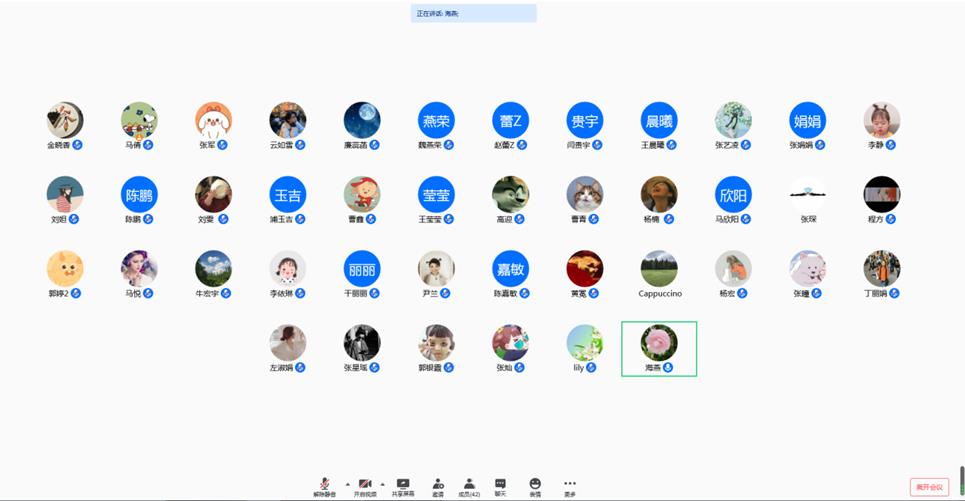This screenshot has width=965, height=501.
Task: Click the mic status icon beside lily's name
Action: [591, 367]
